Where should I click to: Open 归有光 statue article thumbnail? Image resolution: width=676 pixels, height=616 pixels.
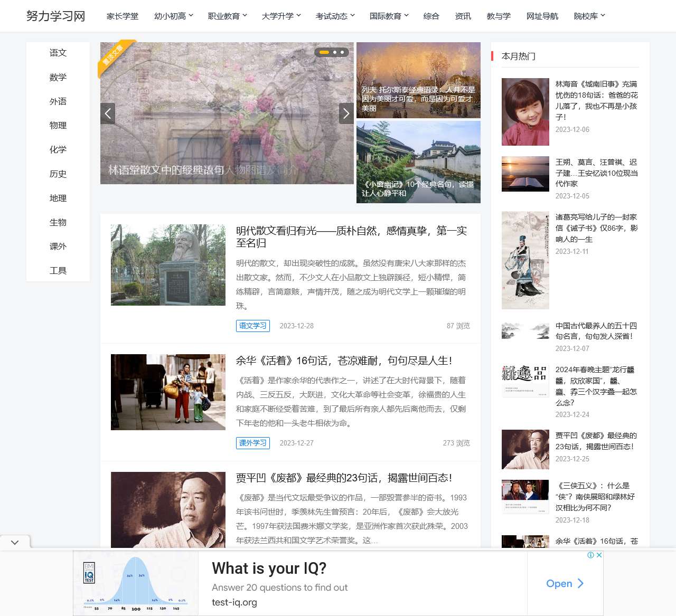(x=168, y=265)
